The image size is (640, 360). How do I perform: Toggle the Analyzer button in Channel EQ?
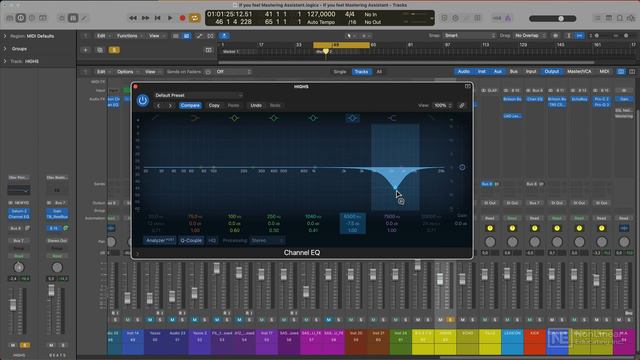click(160, 240)
